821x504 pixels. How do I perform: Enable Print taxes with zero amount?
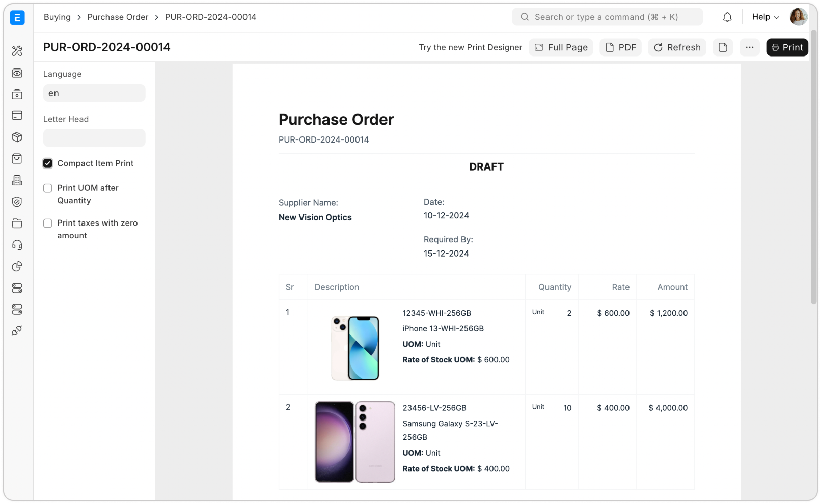(x=48, y=223)
